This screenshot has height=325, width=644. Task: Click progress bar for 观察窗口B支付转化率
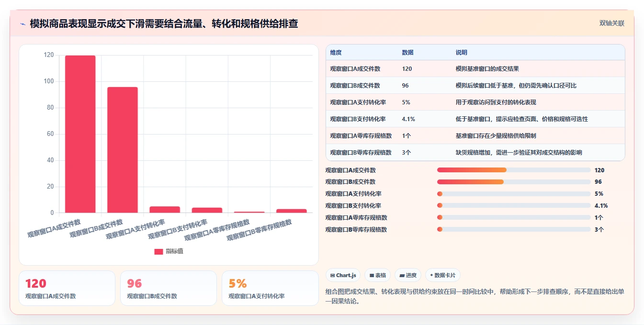point(514,206)
